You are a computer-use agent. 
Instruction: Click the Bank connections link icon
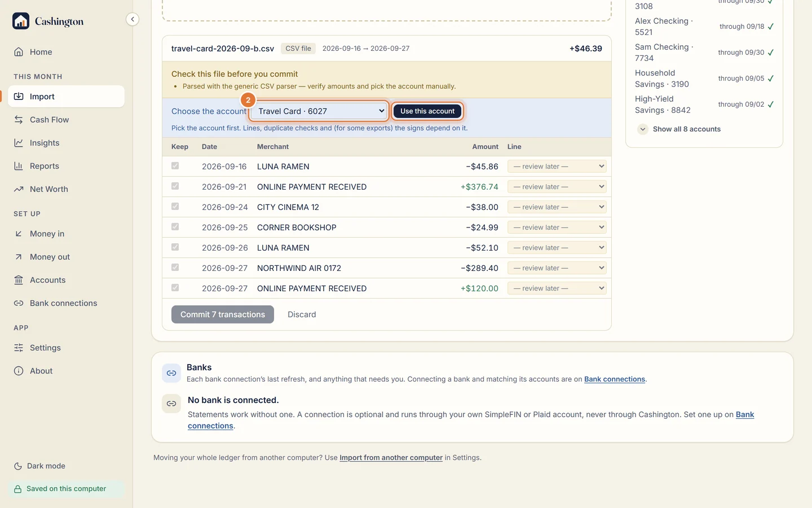pos(19,303)
